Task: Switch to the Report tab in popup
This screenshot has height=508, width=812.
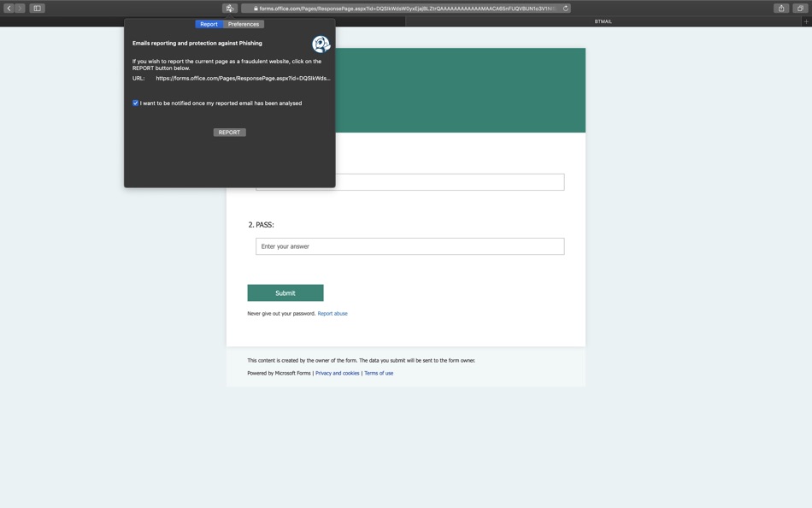Action: pos(209,24)
